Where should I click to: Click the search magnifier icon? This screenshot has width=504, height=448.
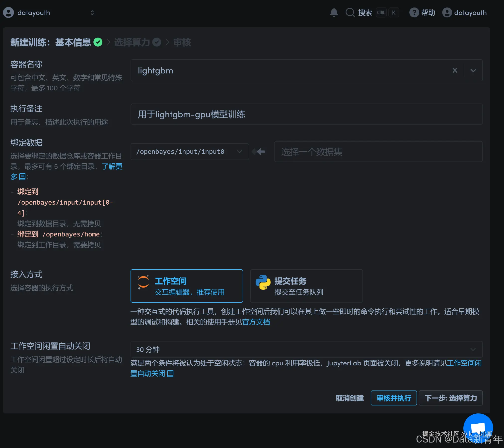tap(350, 12)
